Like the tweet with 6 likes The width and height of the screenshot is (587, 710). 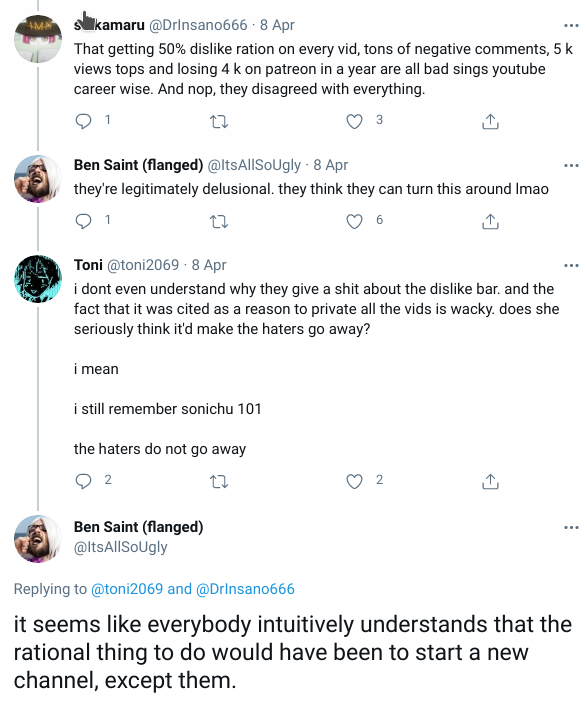(354, 221)
